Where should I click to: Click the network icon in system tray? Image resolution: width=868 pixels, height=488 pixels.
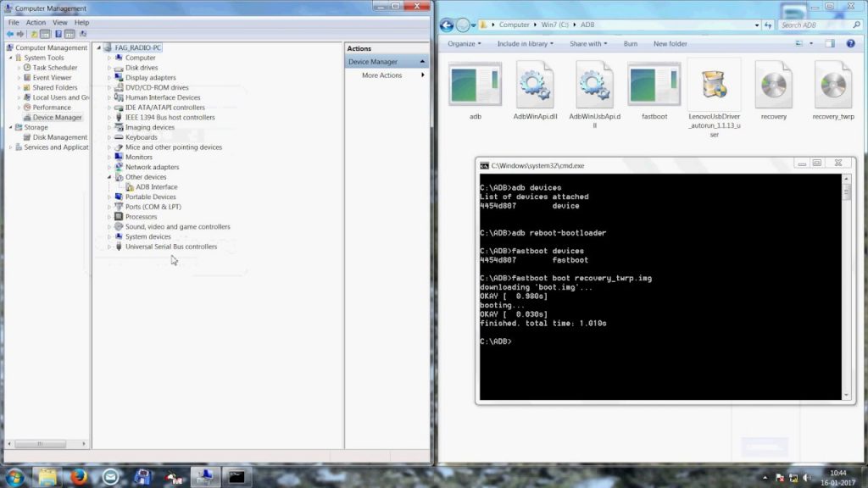tap(793, 478)
